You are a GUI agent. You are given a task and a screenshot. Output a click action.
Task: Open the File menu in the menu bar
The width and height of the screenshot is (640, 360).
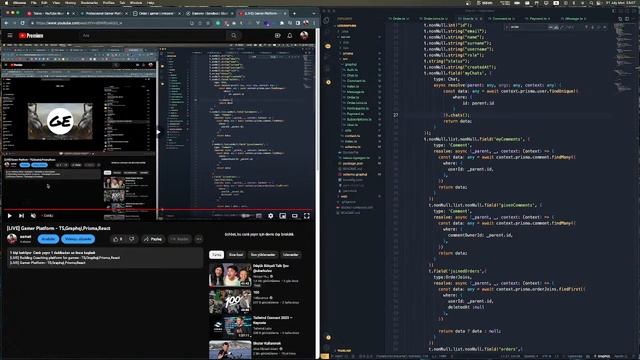[34, 3]
